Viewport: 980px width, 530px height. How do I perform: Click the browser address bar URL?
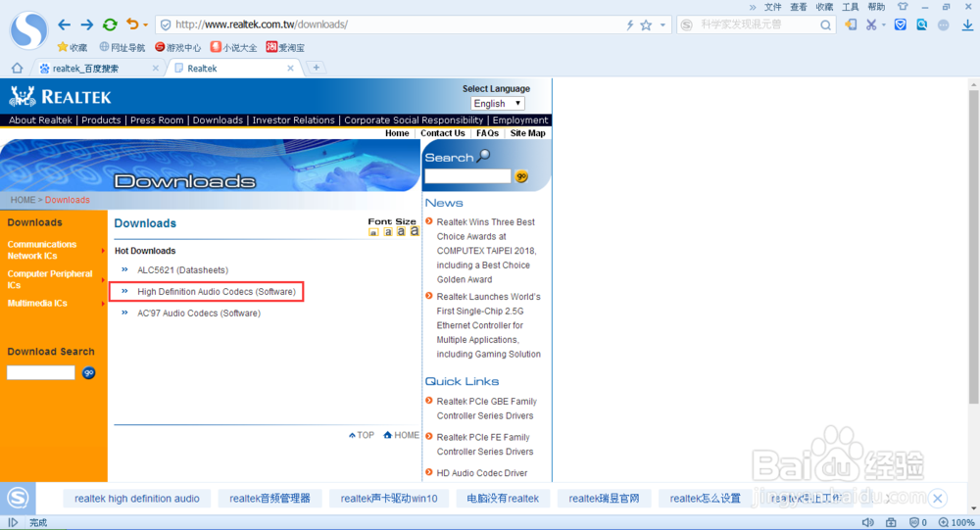262,24
